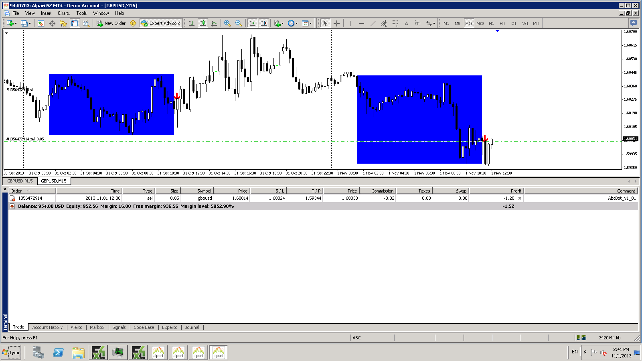Image resolution: width=644 pixels, height=361 pixels.
Task: Select the Crosshair tool
Action: 336,23
